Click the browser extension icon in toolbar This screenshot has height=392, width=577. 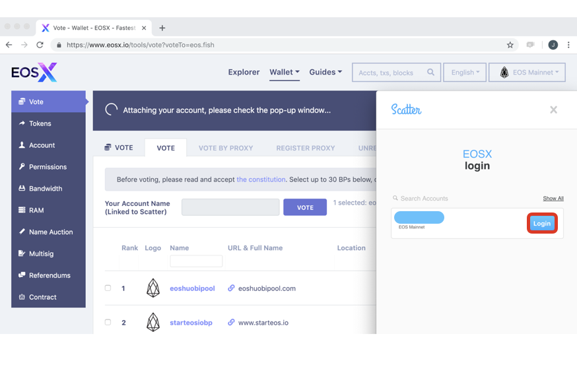pos(530,45)
